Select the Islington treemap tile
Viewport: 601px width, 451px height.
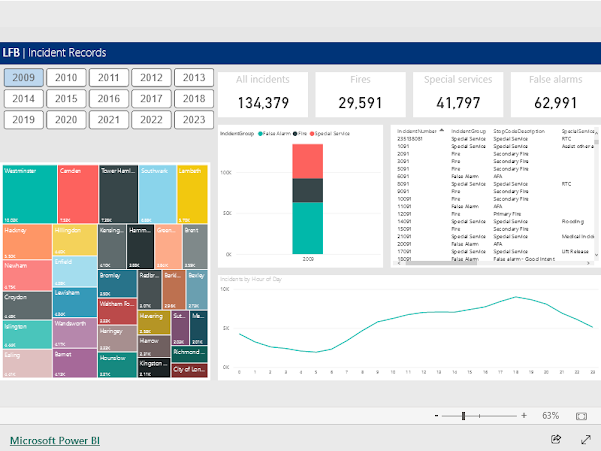27,335
